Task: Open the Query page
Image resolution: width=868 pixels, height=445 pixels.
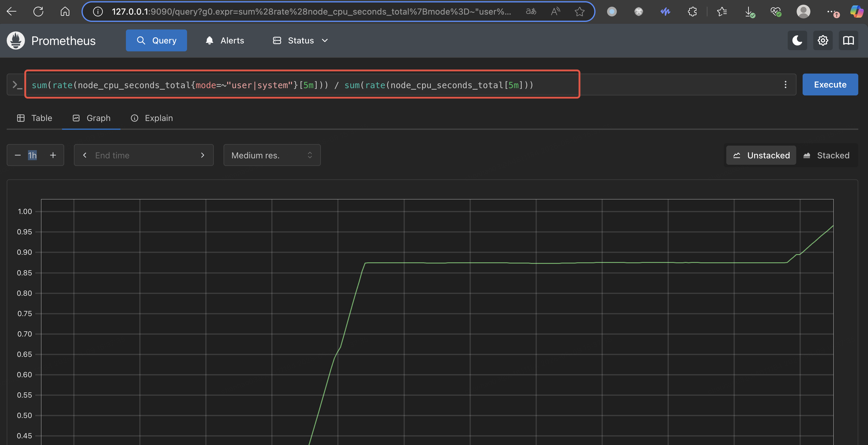Action: point(156,40)
